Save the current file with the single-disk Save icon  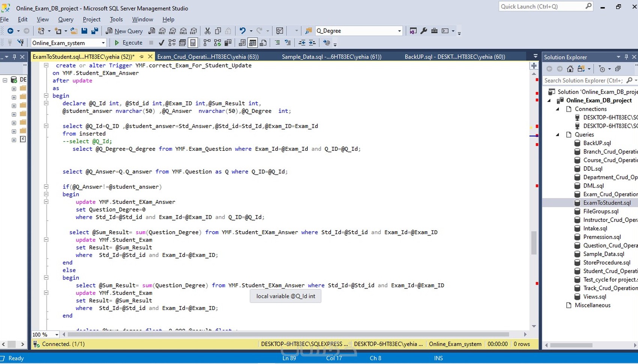pyautogui.click(x=84, y=31)
